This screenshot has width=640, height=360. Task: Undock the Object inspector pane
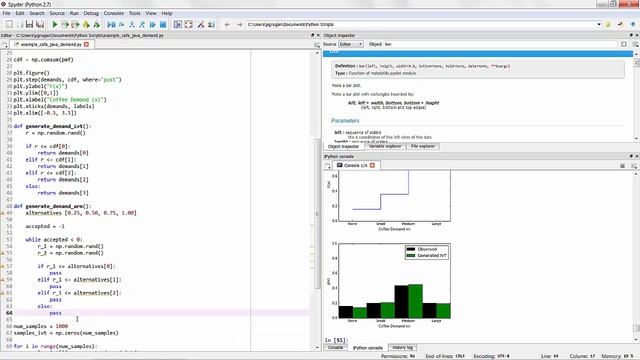click(x=631, y=36)
